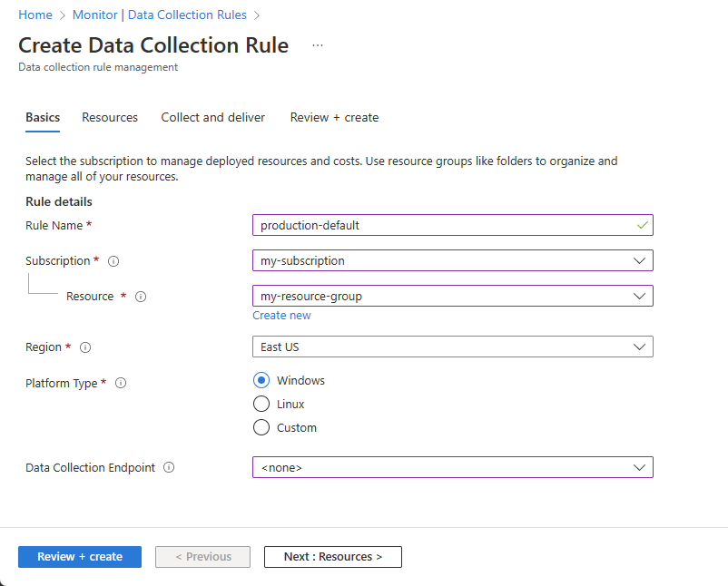The width and height of the screenshot is (728, 586).
Task: Expand the Subscription dropdown
Action: (x=452, y=261)
